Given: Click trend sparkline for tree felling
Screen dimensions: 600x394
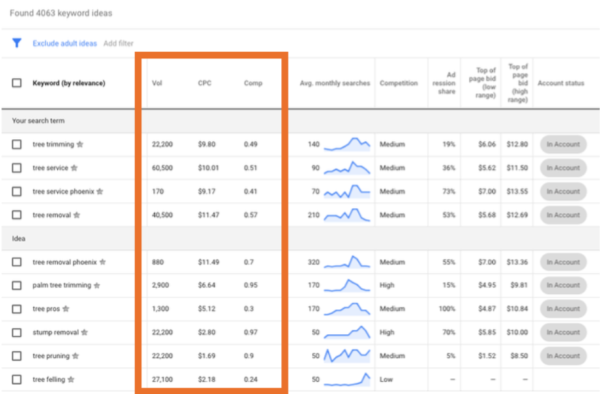Looking at the screenshot, I should coord(347,379).
